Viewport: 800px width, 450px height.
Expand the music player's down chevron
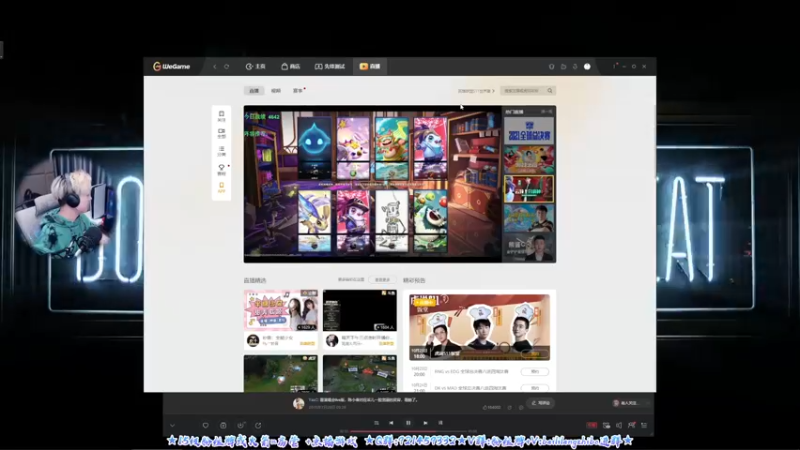tap(172, 426)
